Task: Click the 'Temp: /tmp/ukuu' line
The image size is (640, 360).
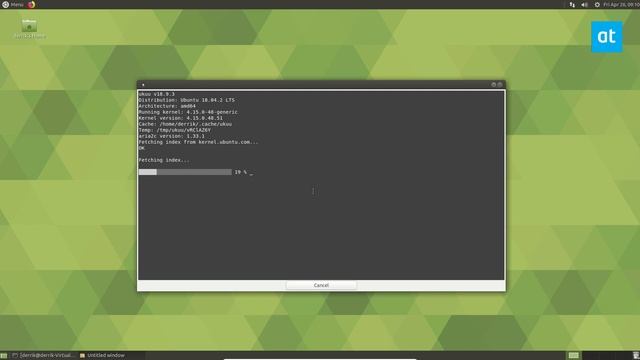Action: click(175, 130)
